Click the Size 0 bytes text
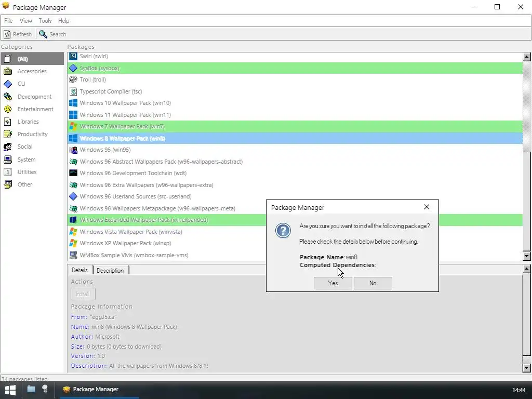Viewport: 532px width, 399px height. click(116, 347)
